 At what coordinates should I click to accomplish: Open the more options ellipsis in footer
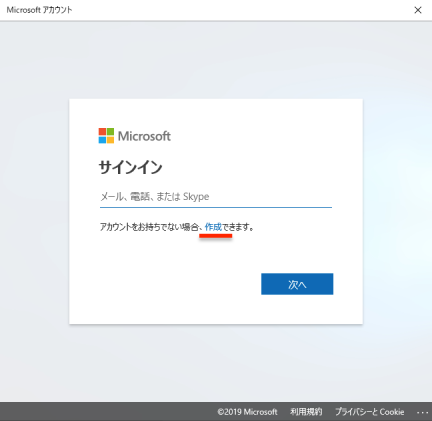point(422,413)
